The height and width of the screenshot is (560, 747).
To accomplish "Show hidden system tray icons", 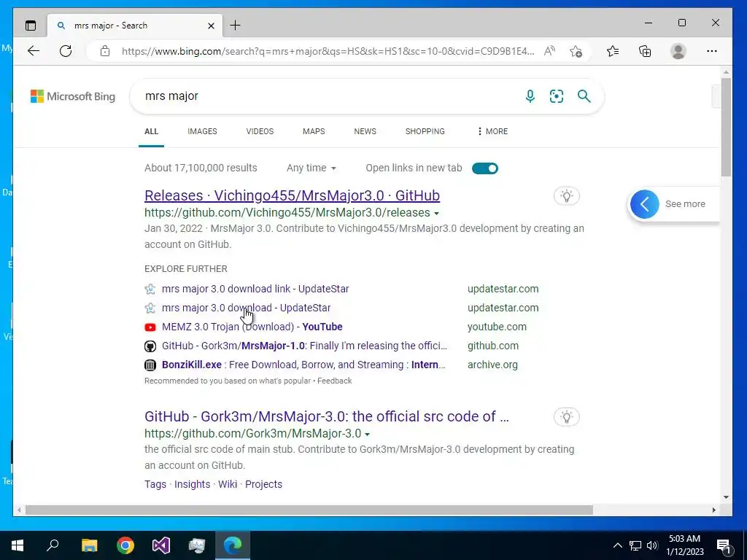I will click(617, 545).
